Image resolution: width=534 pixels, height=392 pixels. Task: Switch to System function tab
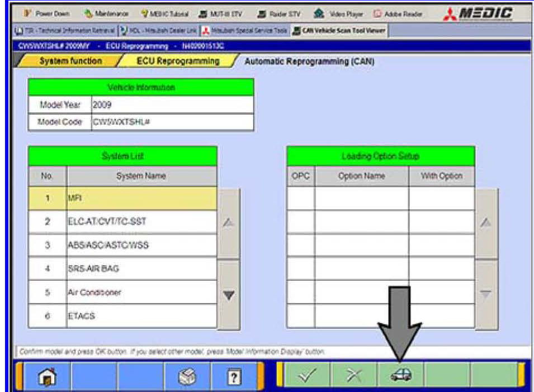(x=70, y=61)
